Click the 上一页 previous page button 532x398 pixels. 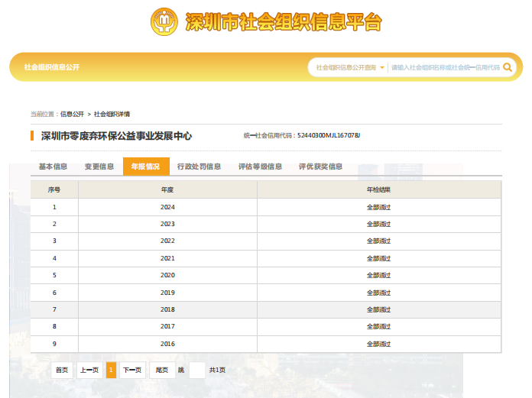point(89,370)
